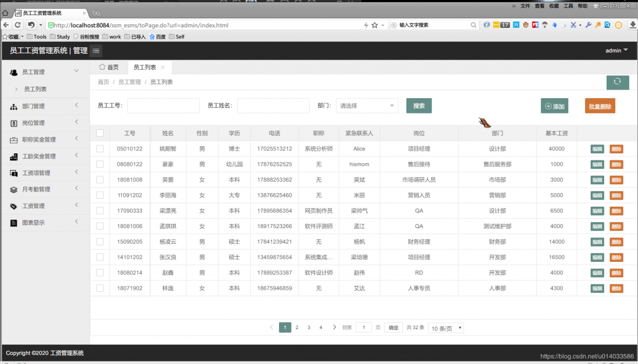Viewport: 638px width, 364px height.
Task: Click the orange smiley extension icon
Action: (618, 25)
